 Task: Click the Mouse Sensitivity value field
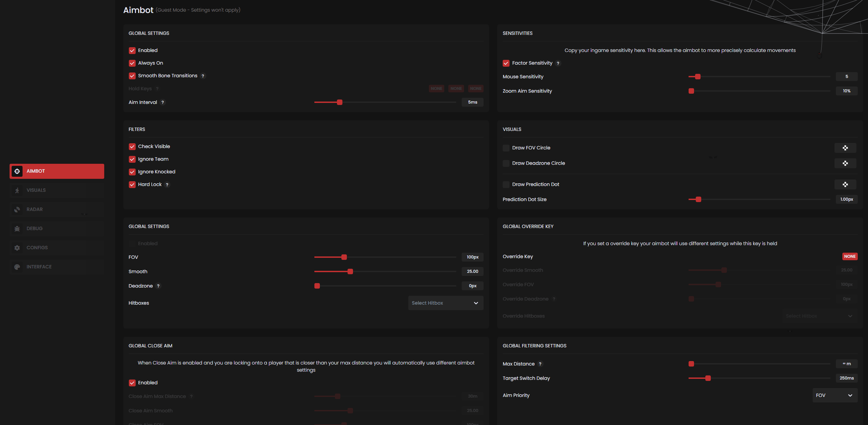(x=846, y=77)
